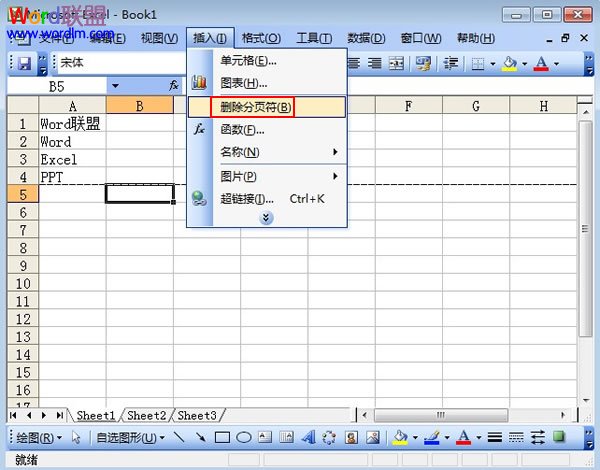600x470 pixels.
Task: Select the Sheet1 tab
Action: [x=96, y=415]
